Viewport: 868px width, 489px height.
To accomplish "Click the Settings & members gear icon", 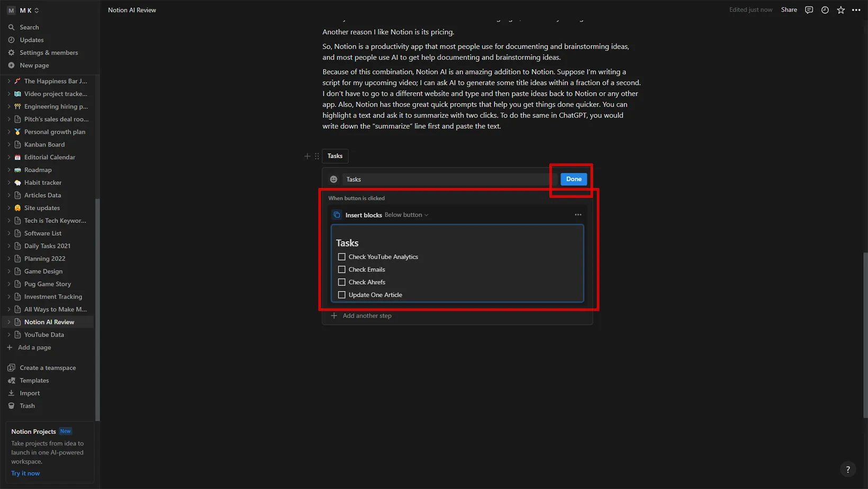I will pyautogui.click(x=11, y=52).
